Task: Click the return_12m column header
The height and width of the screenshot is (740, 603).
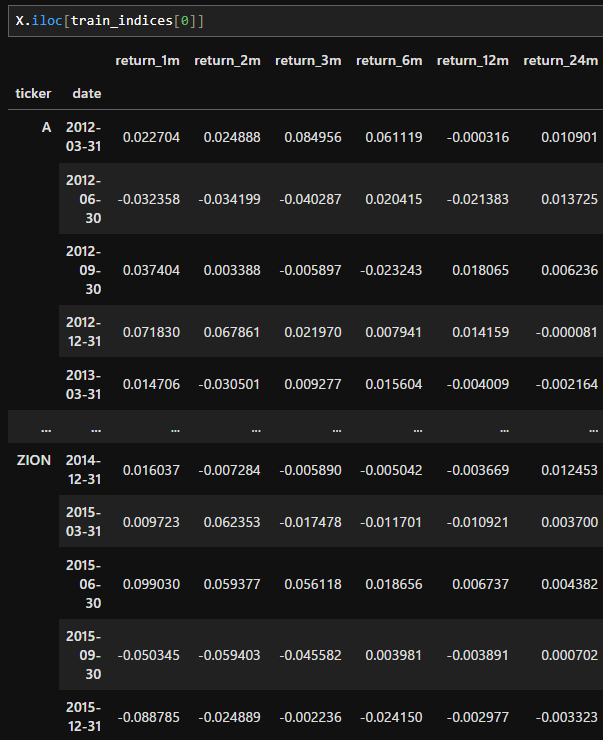Action: 473,60
